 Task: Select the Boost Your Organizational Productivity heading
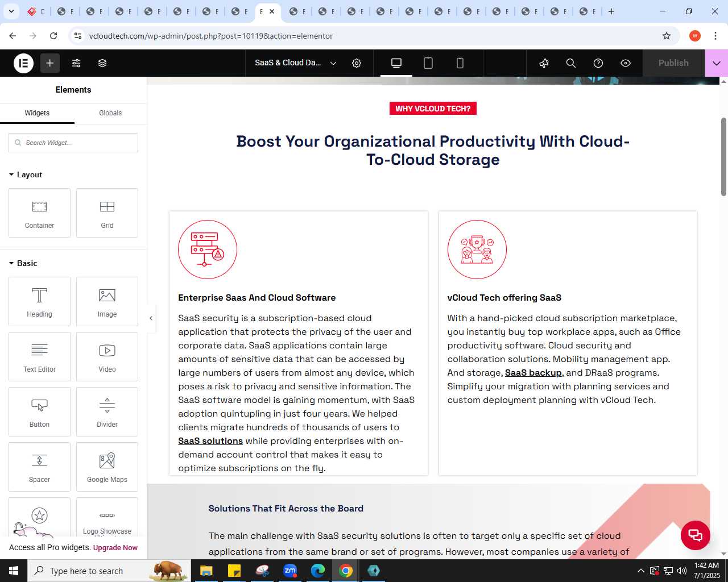click(433, 151)
